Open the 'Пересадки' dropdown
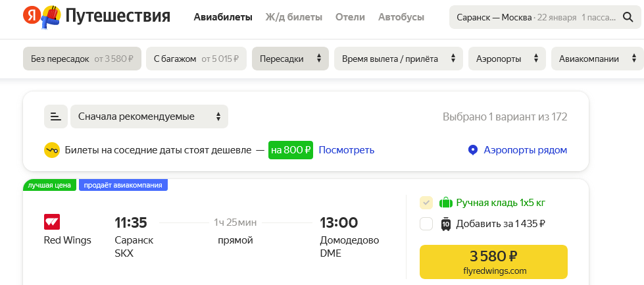The width and height of the screenshot is (644, 285). pos(290,59)
